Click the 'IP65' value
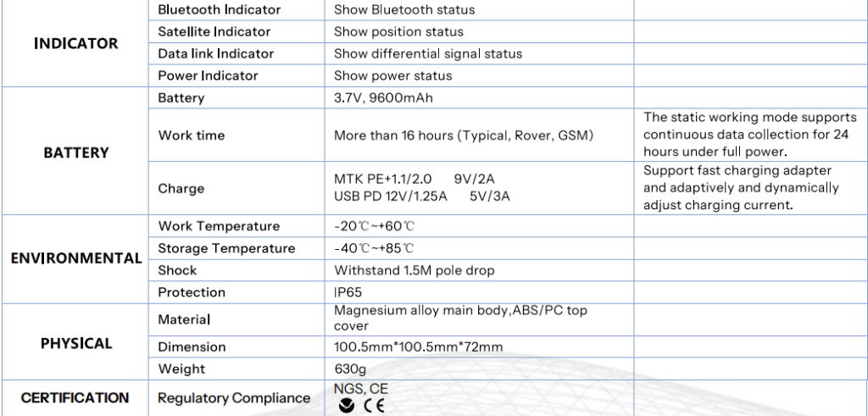The width and height of the screenshot is (868, 416). [x=348, y=292]
